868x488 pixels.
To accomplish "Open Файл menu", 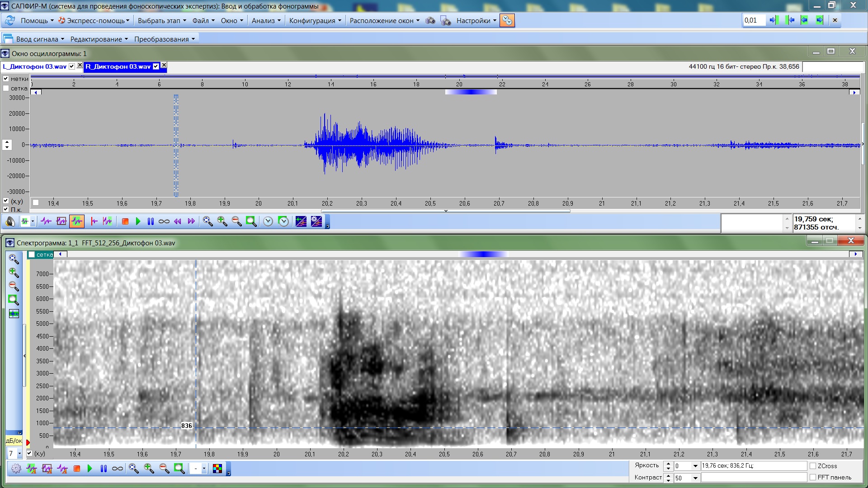I will point(203,21).
